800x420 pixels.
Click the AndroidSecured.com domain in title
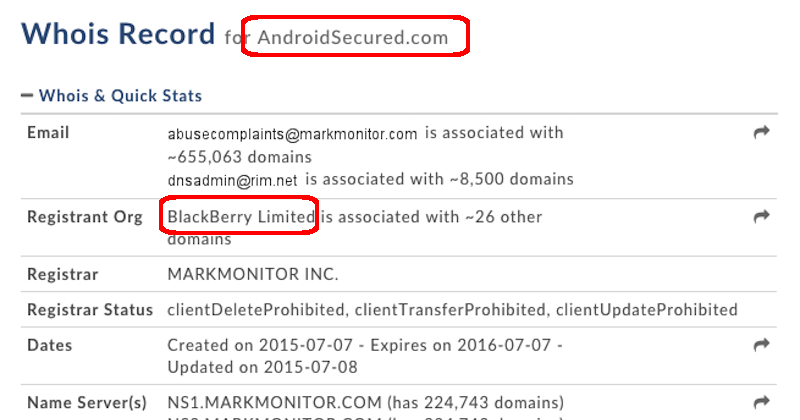pos(353,37)
